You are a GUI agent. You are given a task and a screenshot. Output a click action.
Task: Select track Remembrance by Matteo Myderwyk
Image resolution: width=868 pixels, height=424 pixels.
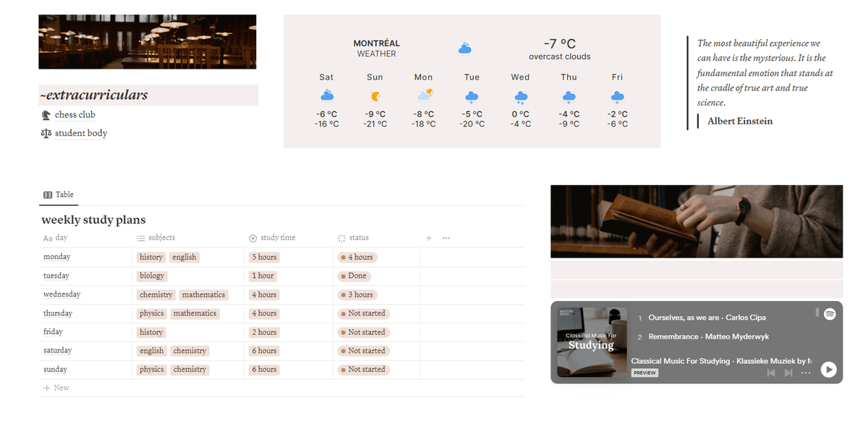pyautogui.click(x=708, y=336)
